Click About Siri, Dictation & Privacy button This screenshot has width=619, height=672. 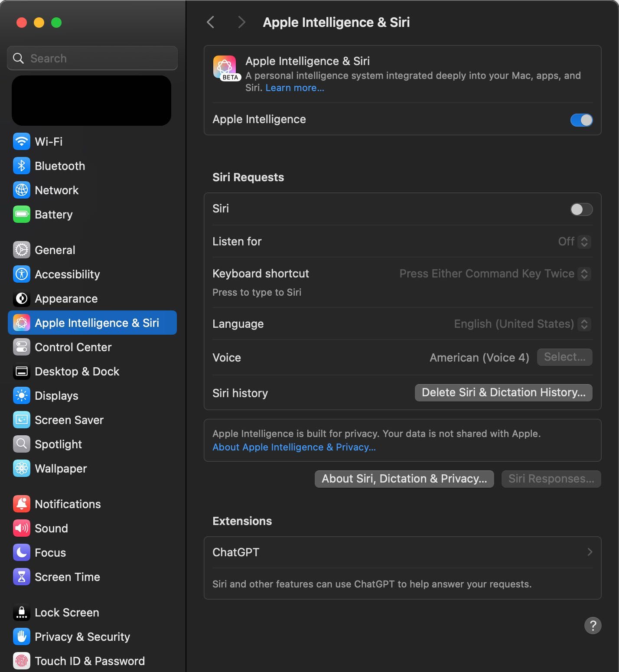coord(404,479)
